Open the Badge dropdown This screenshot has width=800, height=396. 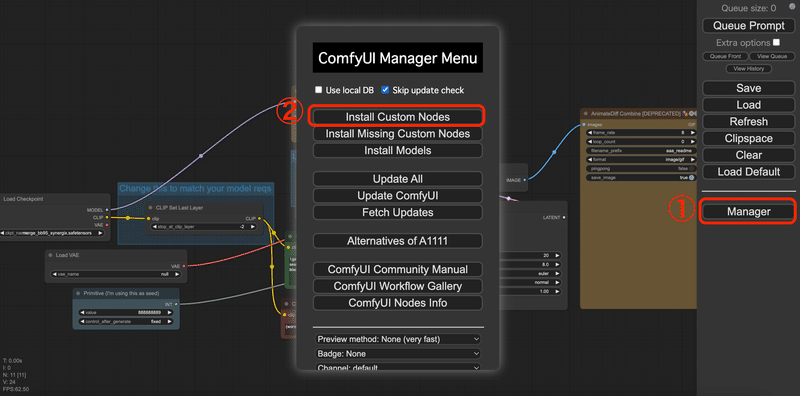point(398,354)
